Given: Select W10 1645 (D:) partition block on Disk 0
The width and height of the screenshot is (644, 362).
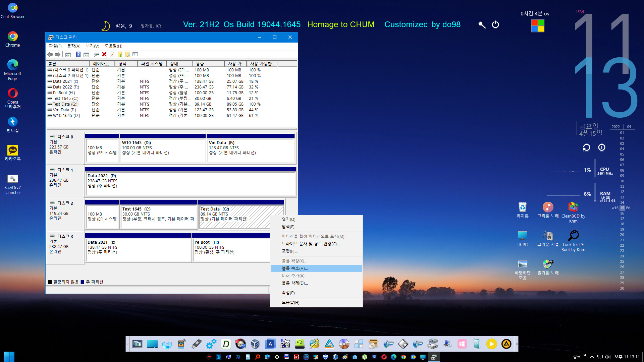Looking at the screenshot, I should point(163,148).
